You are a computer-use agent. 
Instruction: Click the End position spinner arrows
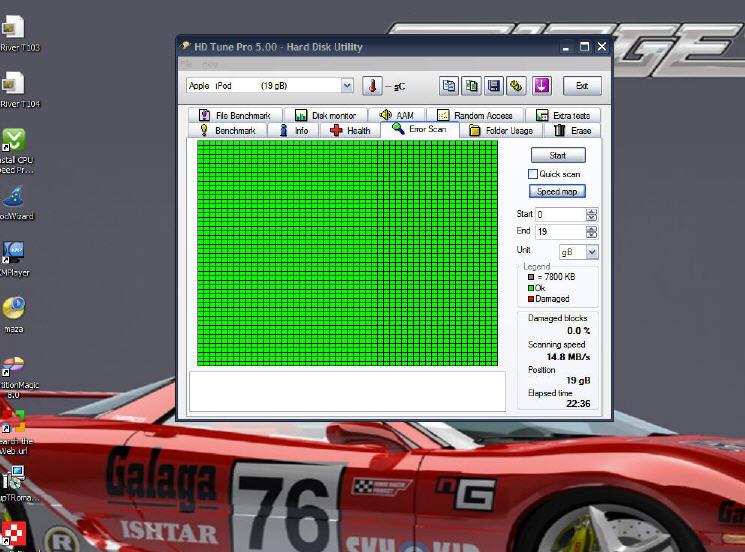592,232
